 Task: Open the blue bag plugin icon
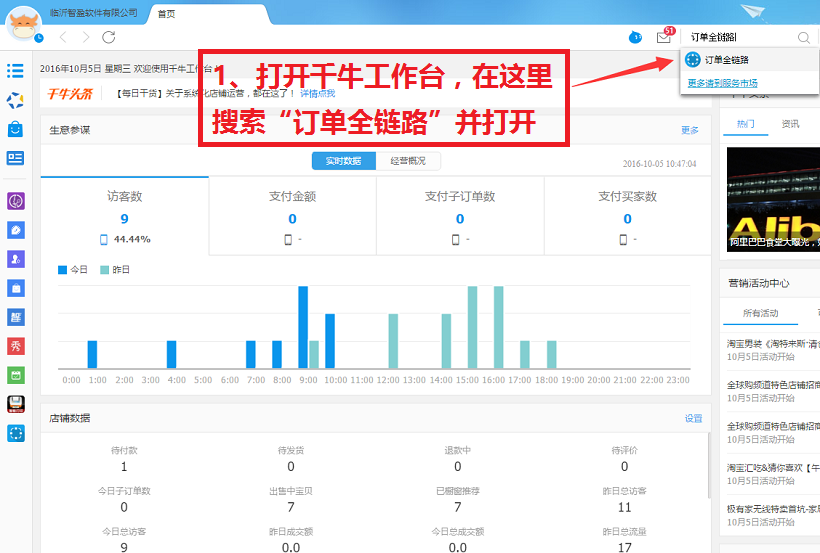16,288
